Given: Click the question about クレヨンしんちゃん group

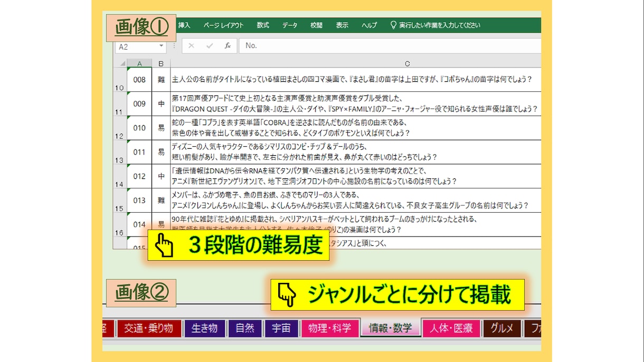Looking at the screenshot, I should coord(356,201).
